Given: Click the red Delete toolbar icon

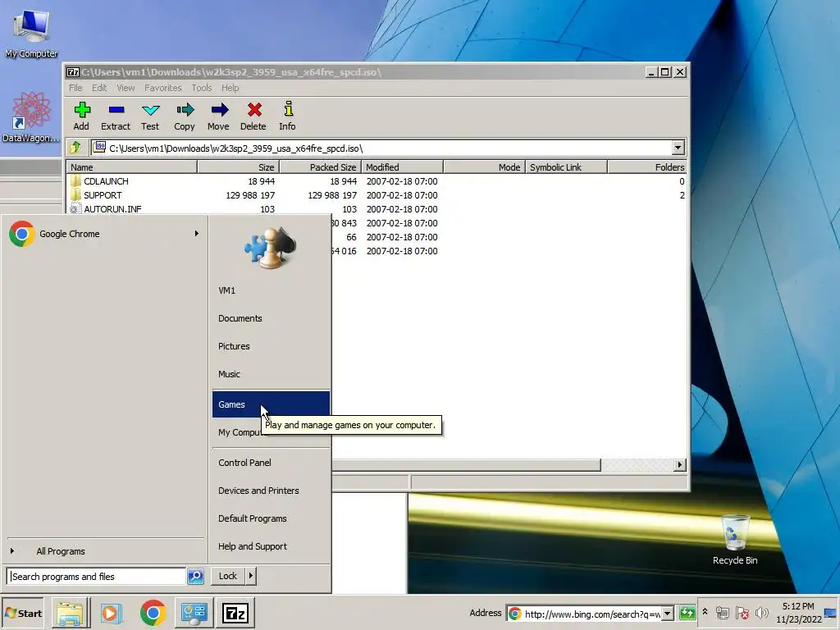Looking at the screenshot, I should [x=253, y=116].
